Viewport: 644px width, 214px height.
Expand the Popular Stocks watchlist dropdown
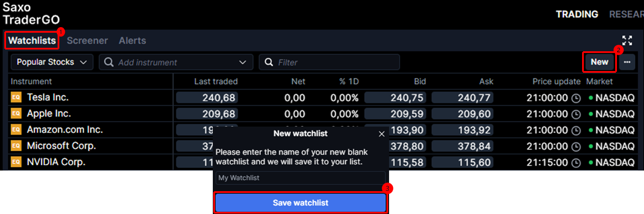pos(52,62)
